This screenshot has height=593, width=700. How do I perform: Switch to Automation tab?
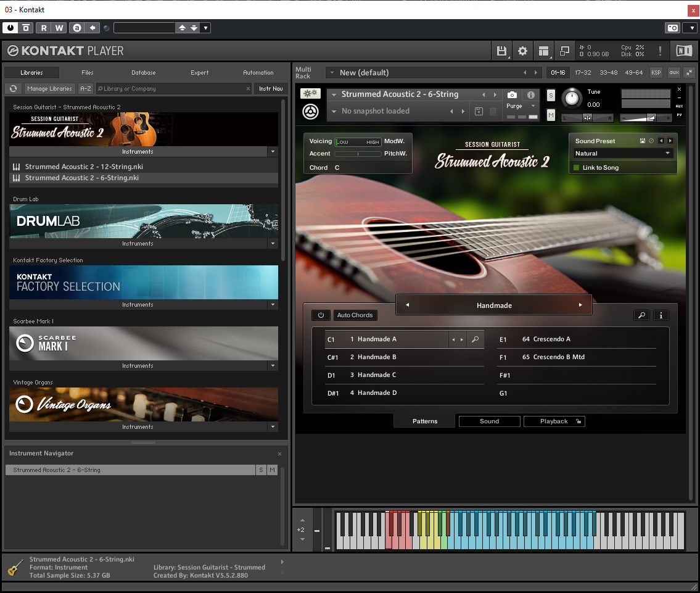click(258, 72)
